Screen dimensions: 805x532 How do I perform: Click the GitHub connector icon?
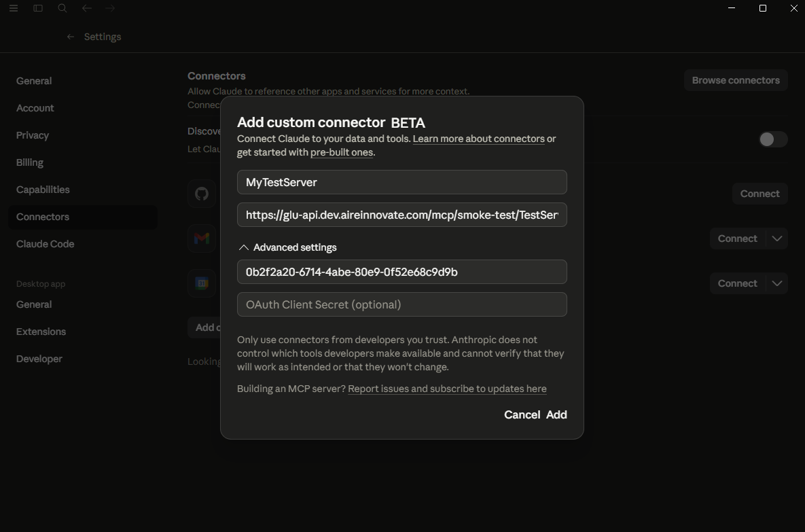(x=202, y=194)
